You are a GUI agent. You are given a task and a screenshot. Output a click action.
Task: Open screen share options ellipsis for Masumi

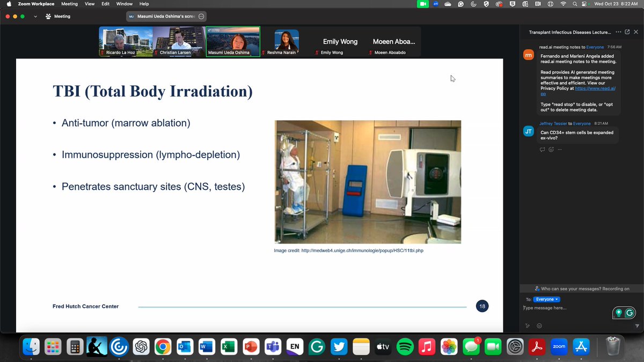coord(201,17)
